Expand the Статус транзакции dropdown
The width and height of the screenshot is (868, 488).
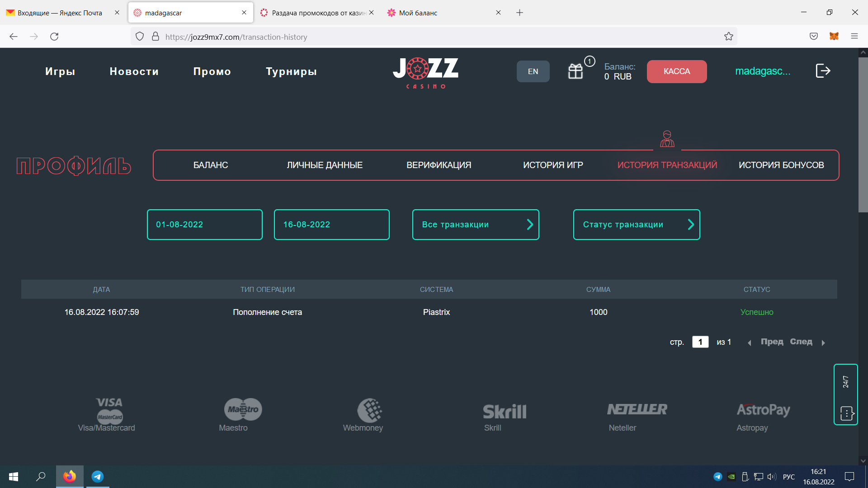(x=636, y=225)
